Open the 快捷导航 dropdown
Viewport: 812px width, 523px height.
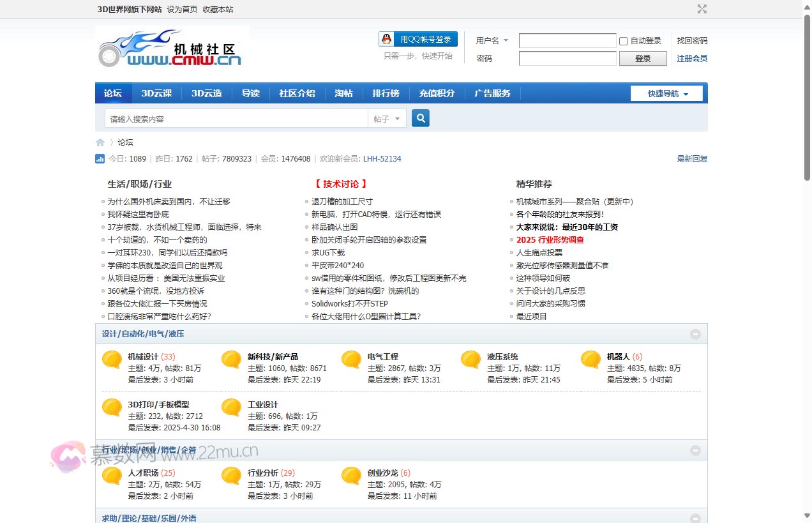[666, 93]
